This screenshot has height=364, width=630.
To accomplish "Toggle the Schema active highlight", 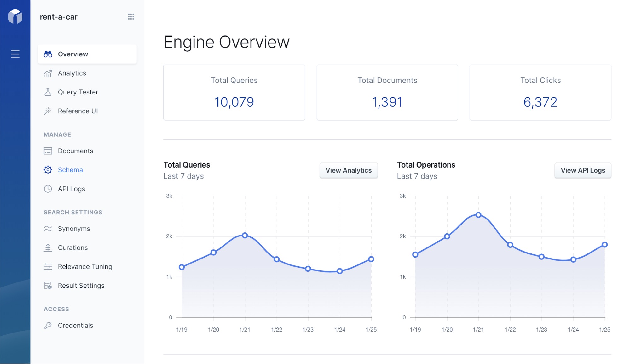I will pyautogui.click(x=71, y=169).
